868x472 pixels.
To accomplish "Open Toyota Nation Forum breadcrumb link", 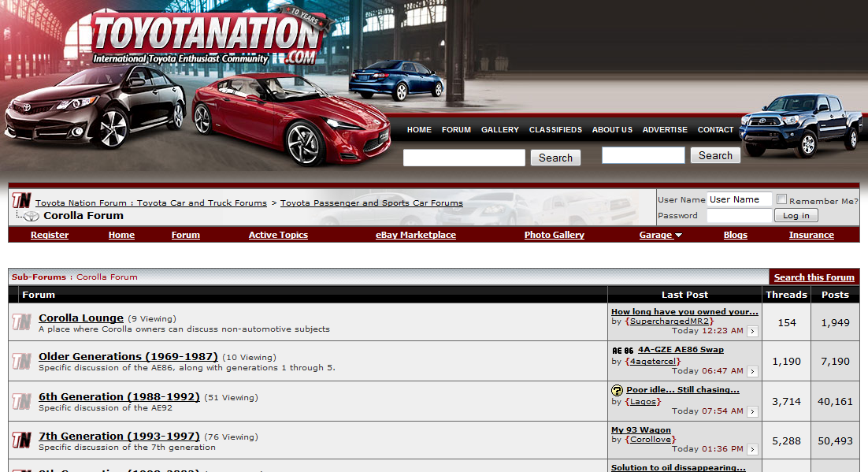I will 151,203.
